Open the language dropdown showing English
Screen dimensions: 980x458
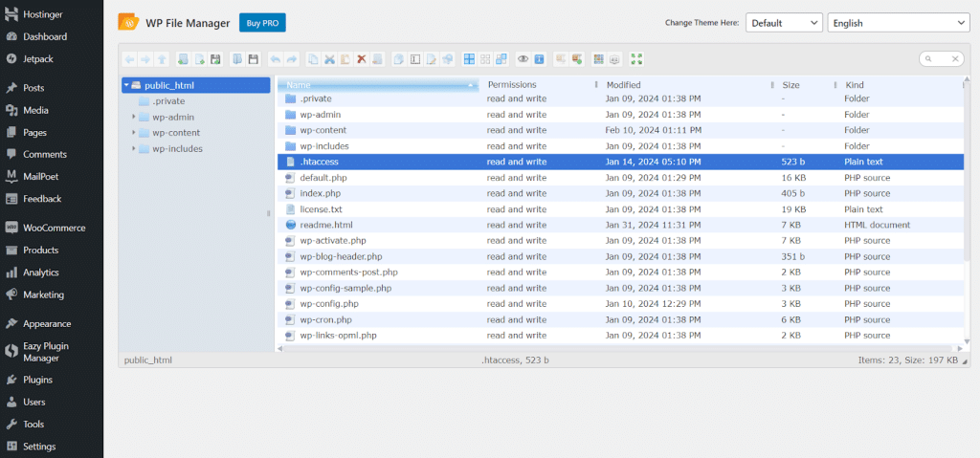[899, 23]
